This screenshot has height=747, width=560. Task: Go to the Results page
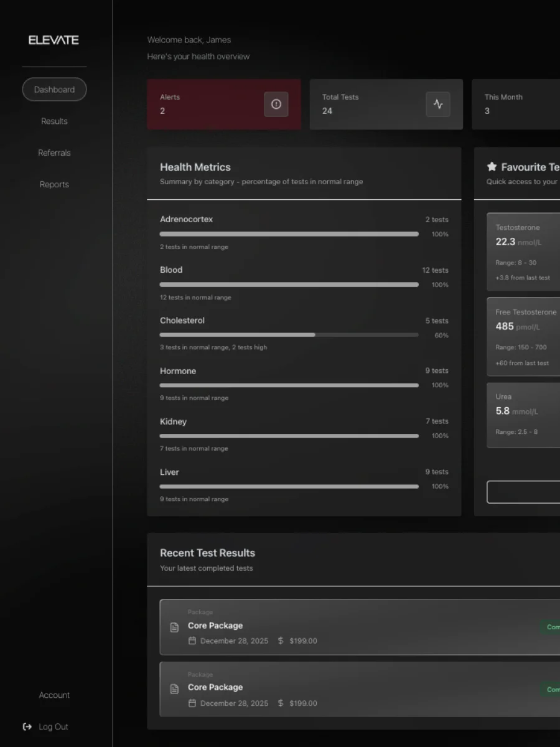click(54, 121)
